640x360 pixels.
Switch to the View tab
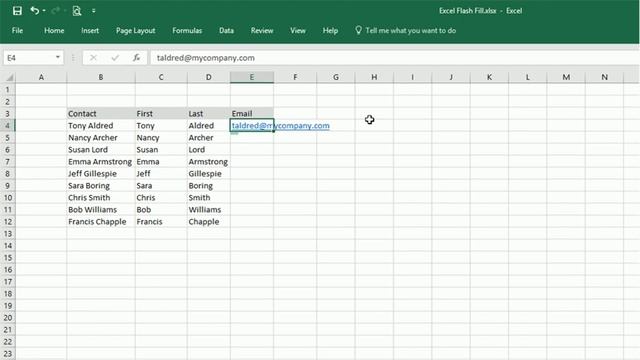coord(298,31)
